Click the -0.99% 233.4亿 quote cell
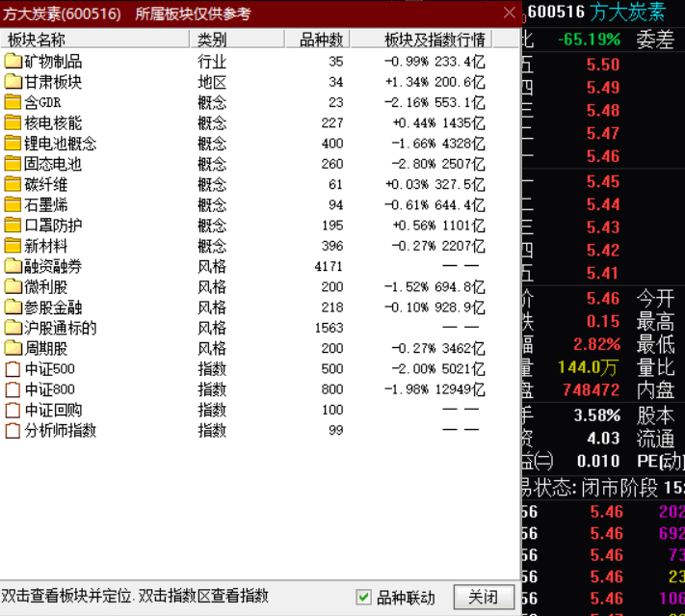 pos(435,62)
